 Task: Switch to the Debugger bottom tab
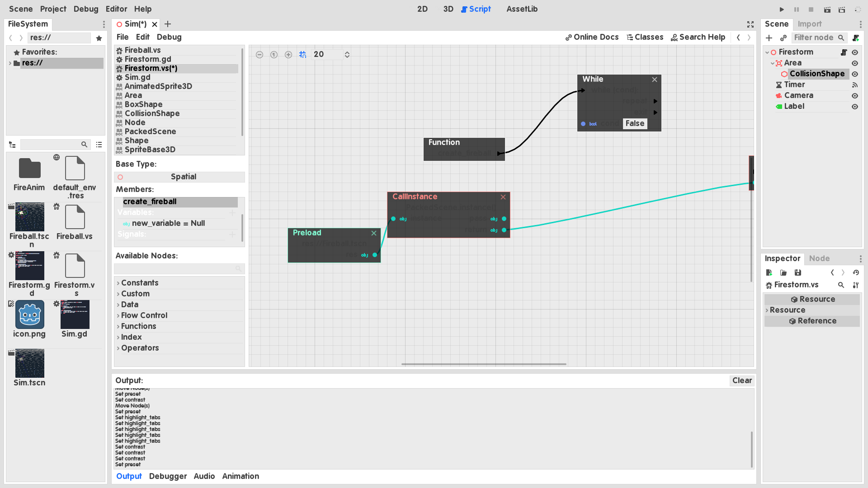pyautogui.click(x=168, y=476)
